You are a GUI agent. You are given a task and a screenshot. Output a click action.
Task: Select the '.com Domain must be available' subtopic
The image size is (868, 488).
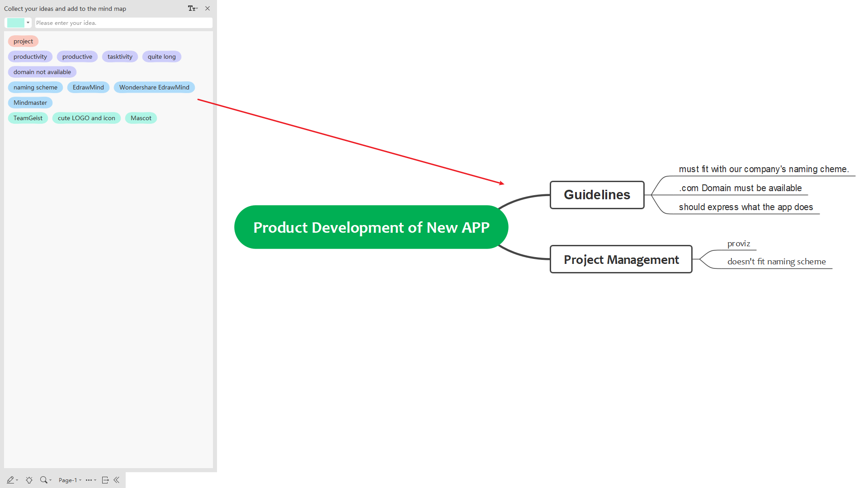point(740,188)
